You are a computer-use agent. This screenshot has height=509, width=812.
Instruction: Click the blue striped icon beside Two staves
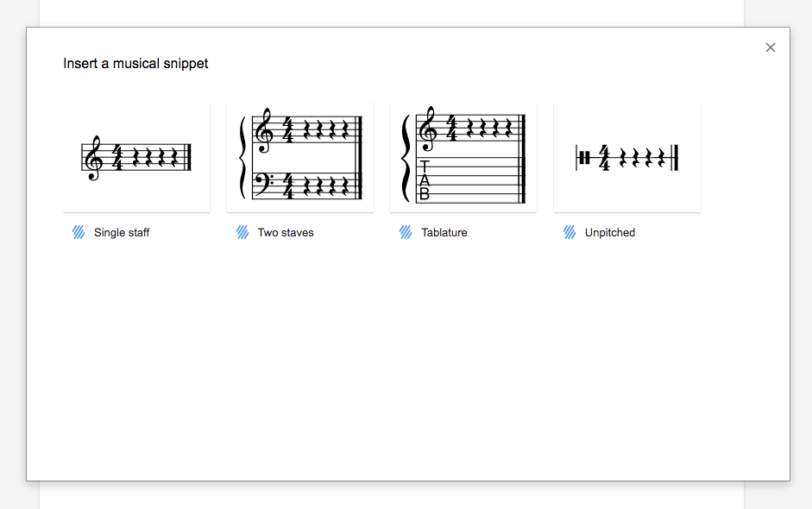pyautogui.click(x=242, y=232)
